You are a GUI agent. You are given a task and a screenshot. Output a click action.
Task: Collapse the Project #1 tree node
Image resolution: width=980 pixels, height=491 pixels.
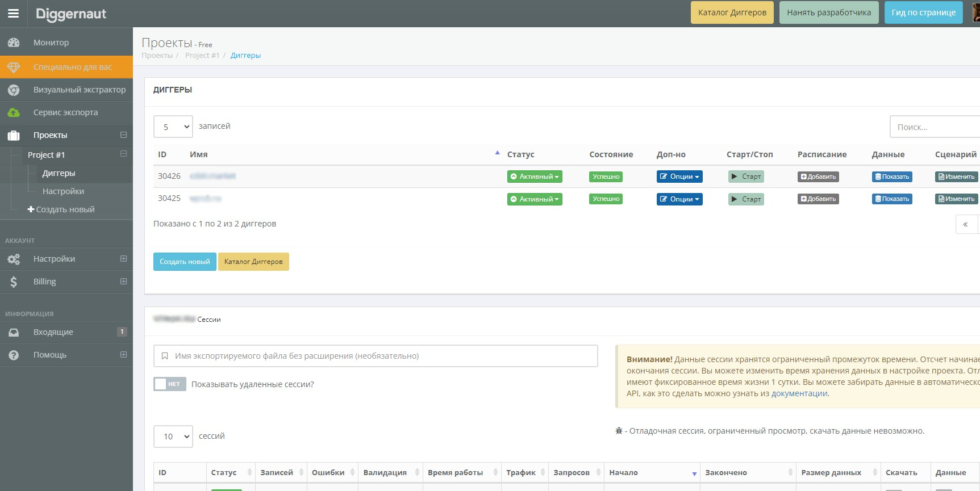coord(123,154)
